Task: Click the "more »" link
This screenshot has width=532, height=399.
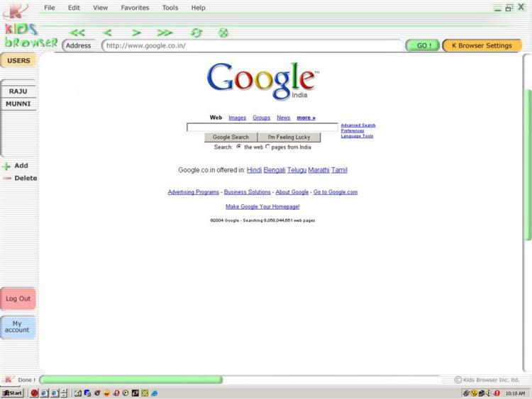Action: click(306, 118)
